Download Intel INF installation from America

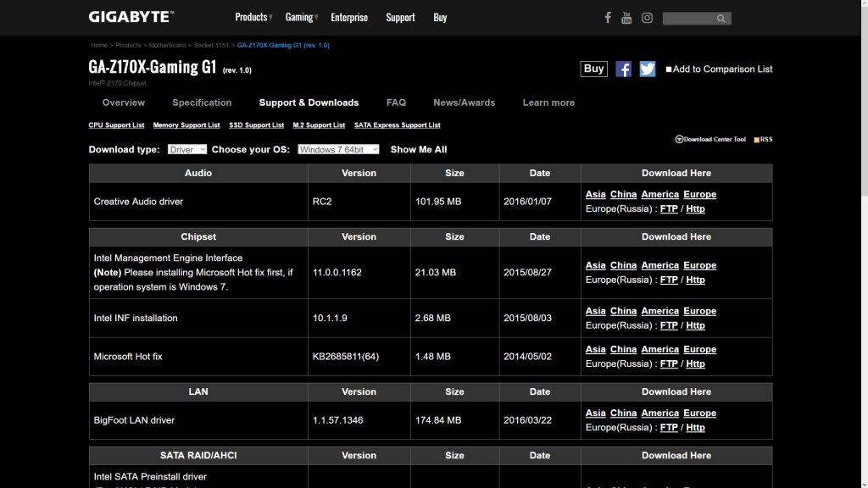click(659, 311)
